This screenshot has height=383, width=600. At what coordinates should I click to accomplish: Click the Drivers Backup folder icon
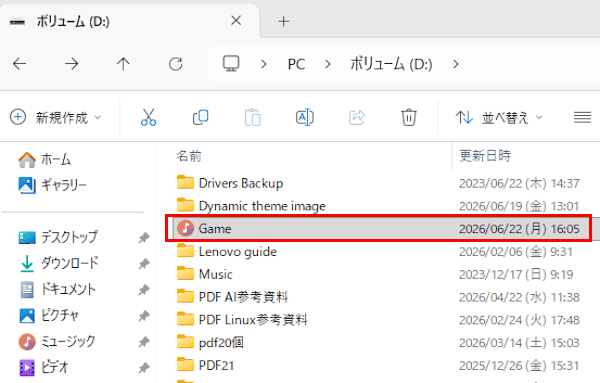coord(185,183)
